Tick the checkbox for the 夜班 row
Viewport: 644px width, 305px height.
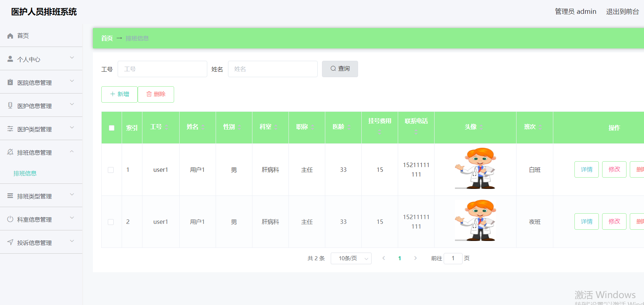111,222
